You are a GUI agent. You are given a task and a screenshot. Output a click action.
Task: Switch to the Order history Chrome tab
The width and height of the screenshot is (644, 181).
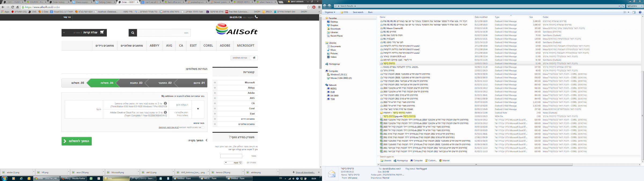pos(59,2)
